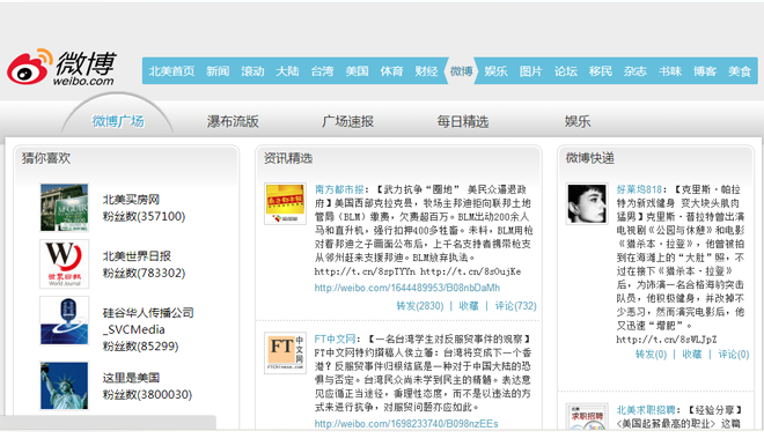764x432 pixels.
Task: Click FT中文网 author link
Action: coord(335,339)
